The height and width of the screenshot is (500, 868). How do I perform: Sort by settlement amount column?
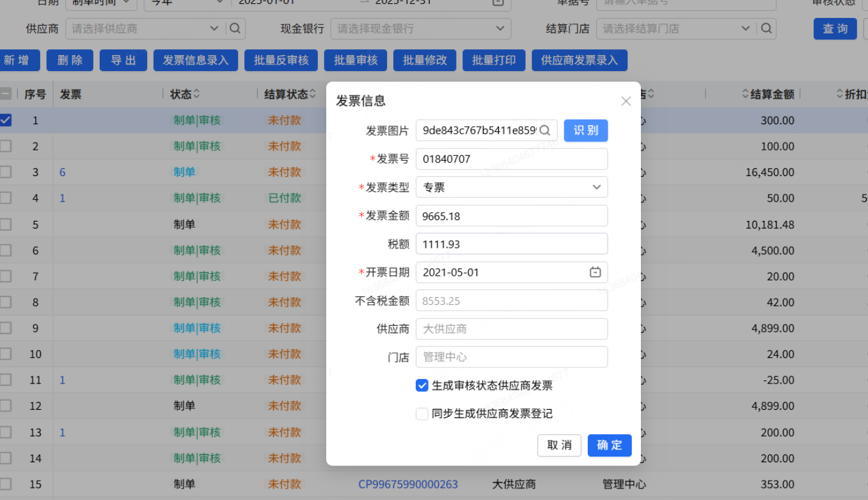tap(745, 94)
